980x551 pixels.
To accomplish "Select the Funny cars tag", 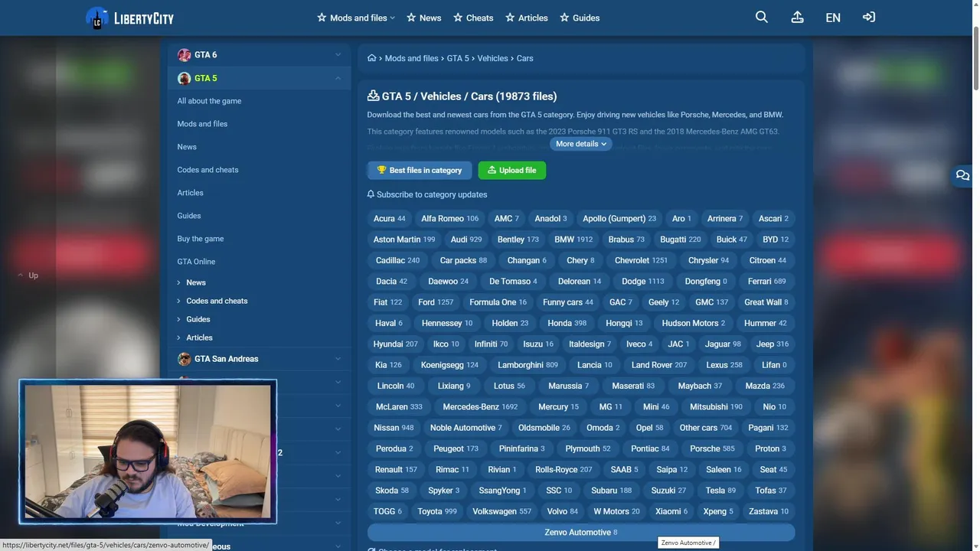I will point(568,302).
